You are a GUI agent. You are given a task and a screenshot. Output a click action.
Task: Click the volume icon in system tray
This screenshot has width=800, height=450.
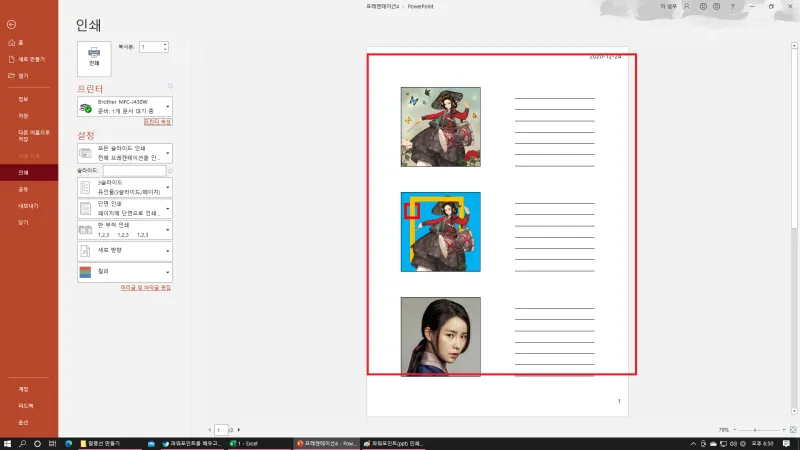[733, 444]
